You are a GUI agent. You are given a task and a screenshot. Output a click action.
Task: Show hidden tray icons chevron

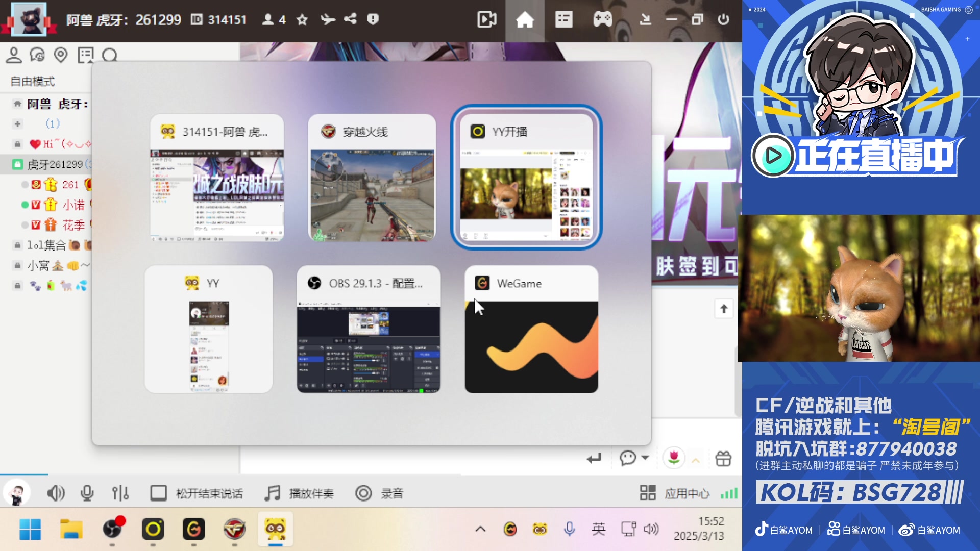tap(480, 530)
